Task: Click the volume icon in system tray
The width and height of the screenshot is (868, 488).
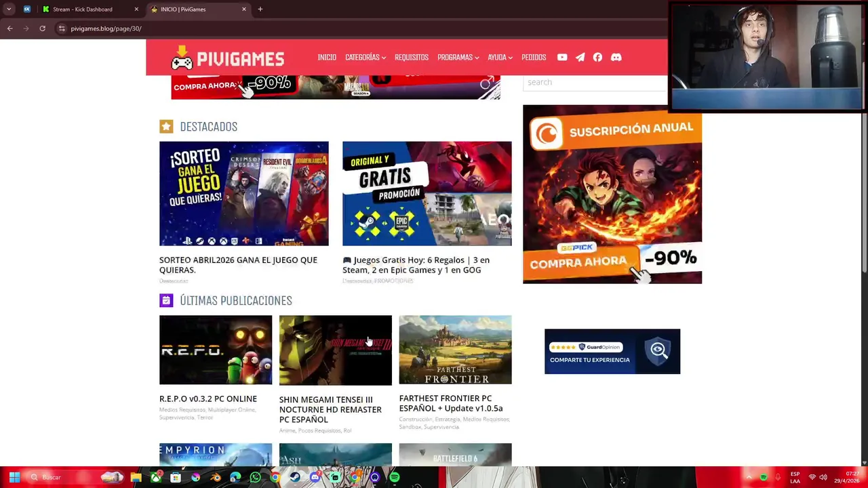Action: click(x=823, y=477)
